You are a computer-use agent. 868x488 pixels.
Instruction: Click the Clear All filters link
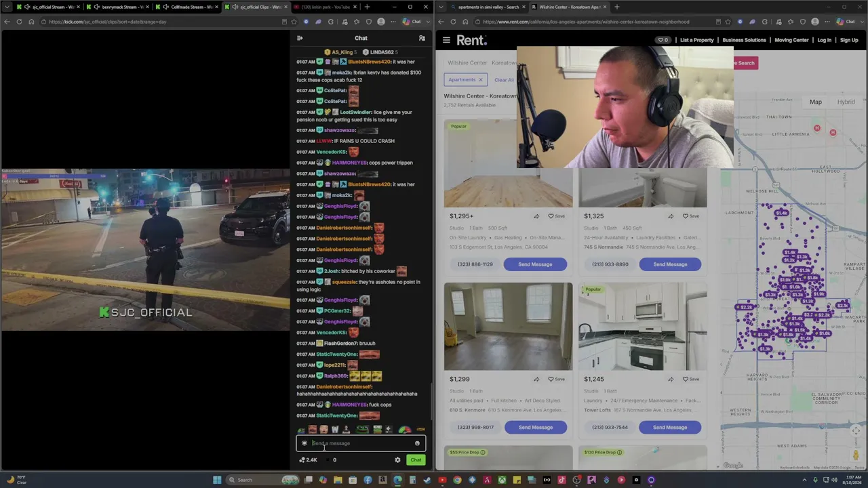coord(504,80)
